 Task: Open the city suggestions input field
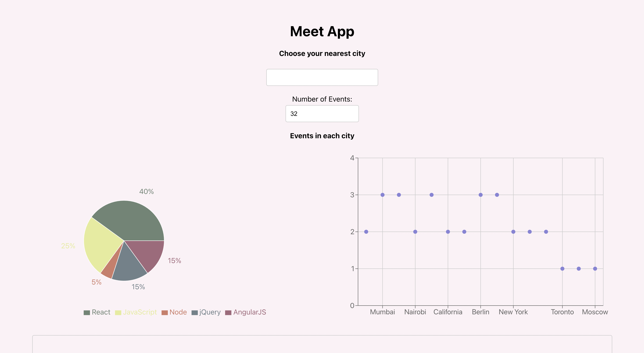coord(322,77)
